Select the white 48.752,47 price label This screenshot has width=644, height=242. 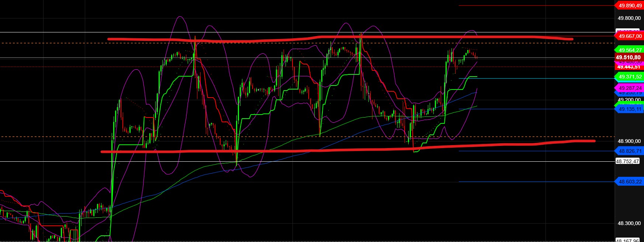click(628, 161)
